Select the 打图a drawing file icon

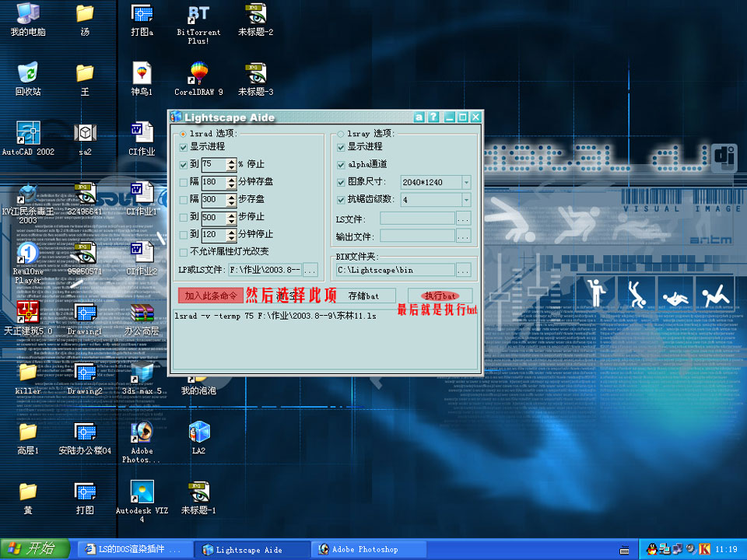pos(142,19)
